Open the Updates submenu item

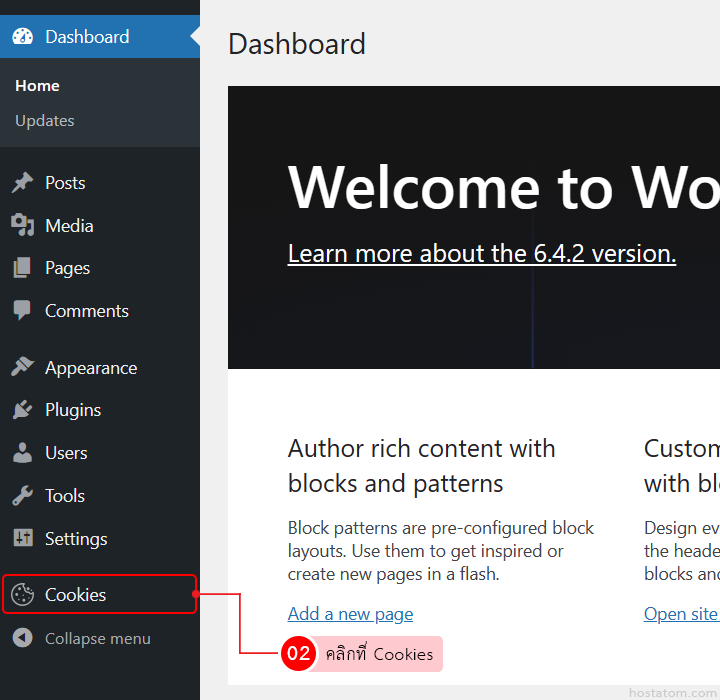point(45,121)
